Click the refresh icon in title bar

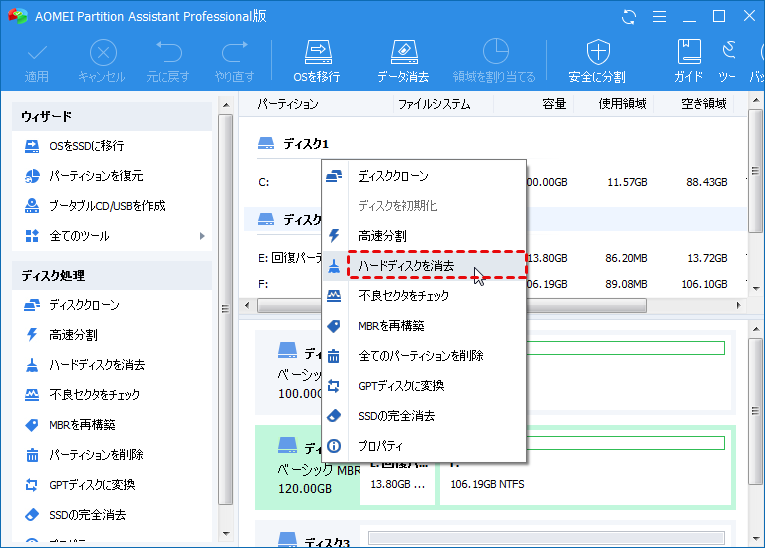(629, 17)
